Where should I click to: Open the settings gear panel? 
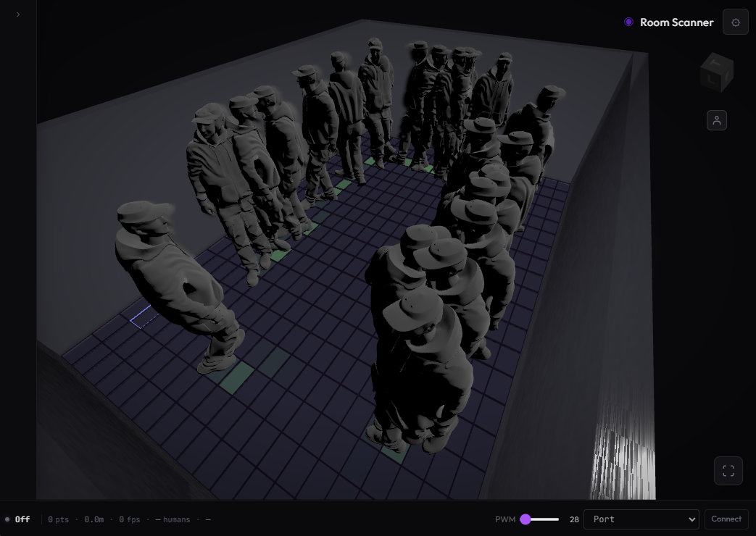tap(735, 22)
